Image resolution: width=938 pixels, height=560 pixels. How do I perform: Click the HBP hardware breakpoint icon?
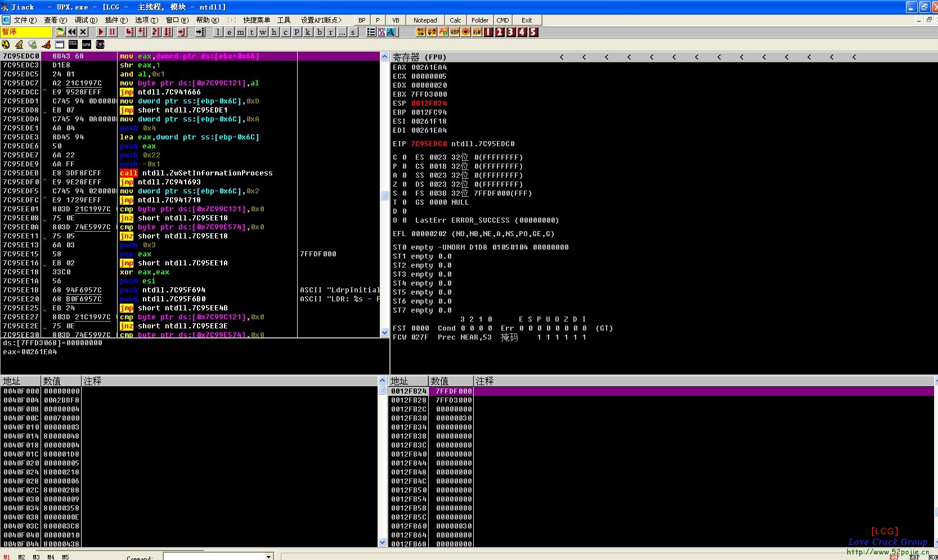tap(455, 32)
